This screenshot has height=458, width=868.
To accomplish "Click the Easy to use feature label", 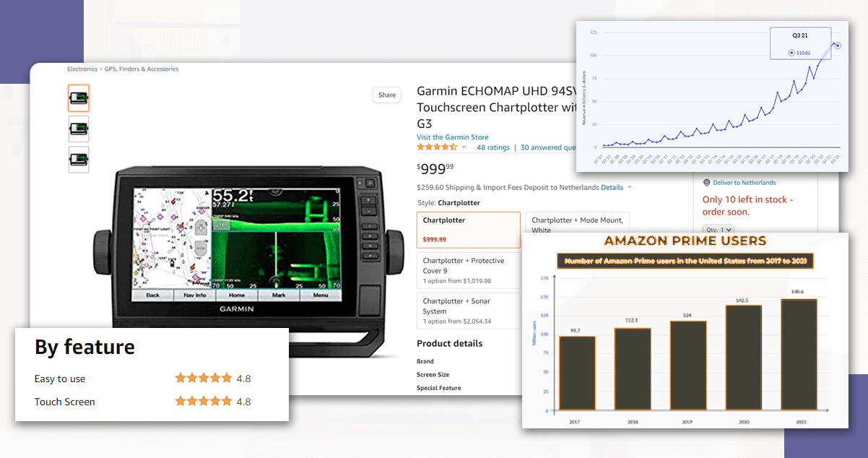I will pyautogui.click(x=60, y=379).
